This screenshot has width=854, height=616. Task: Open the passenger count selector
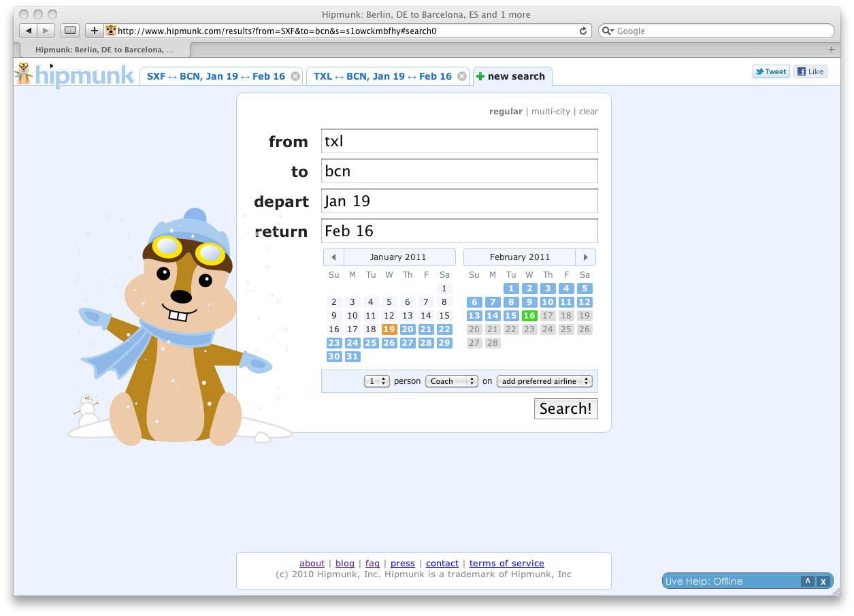click(x=376, y=381)
